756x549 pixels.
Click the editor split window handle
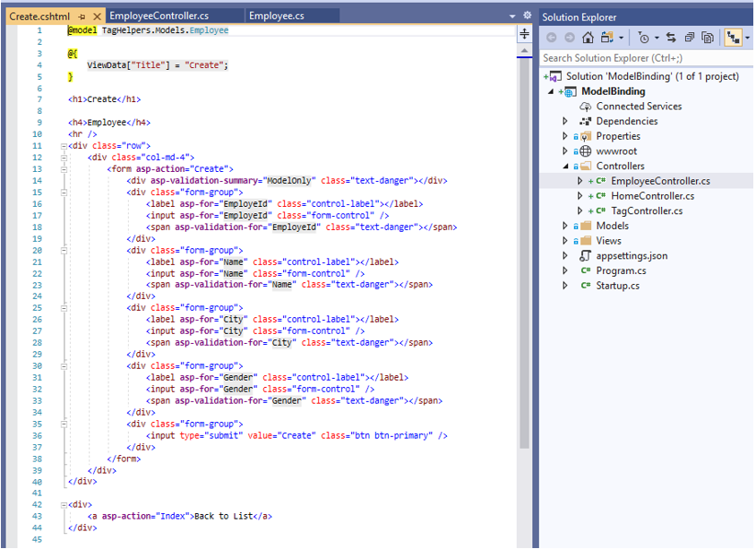pyautogui.click(x=524, y=34)
